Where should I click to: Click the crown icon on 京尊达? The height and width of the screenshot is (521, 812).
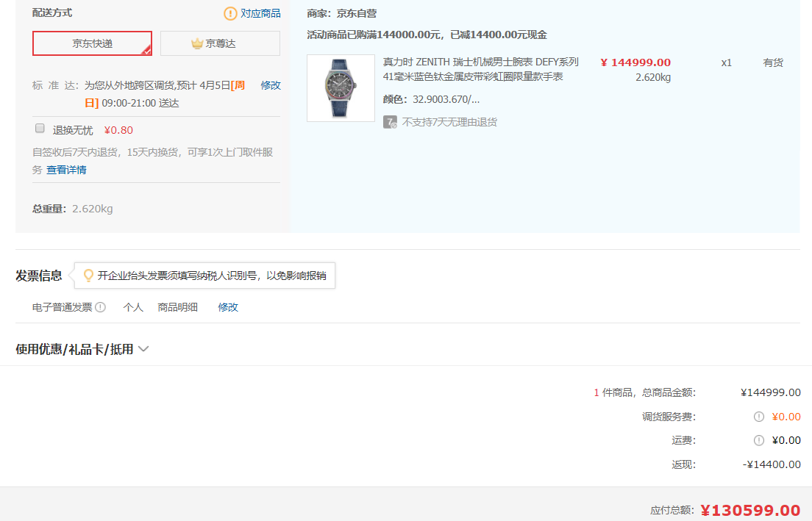click(x=197, y=43)
